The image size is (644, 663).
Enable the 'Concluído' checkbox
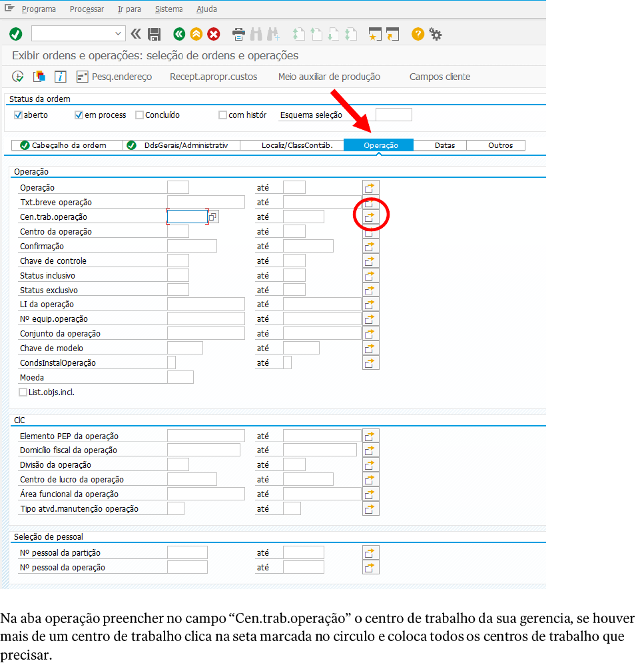click(139, 115)
